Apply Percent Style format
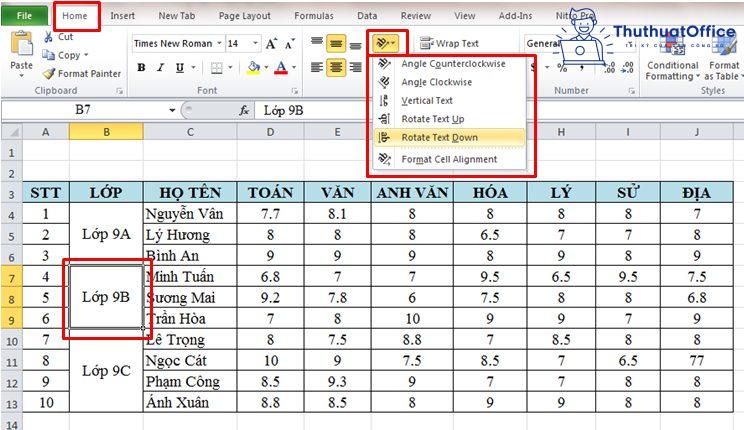The height and width of the screenshot is (430, 744). pyautogui.click(x=563, y=67)
